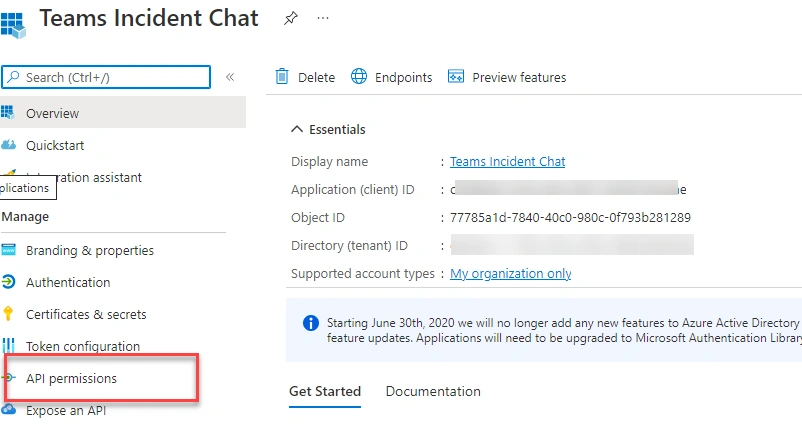Switch to the Documentation tab
Image resolution: width=802 pixels, height=429 pixels.
[433, 391]
